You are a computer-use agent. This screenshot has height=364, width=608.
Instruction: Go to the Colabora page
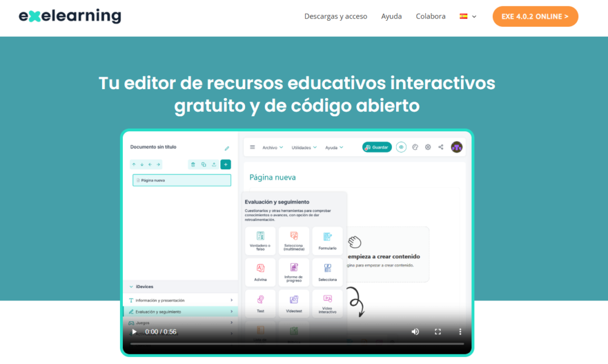point(430,16)
